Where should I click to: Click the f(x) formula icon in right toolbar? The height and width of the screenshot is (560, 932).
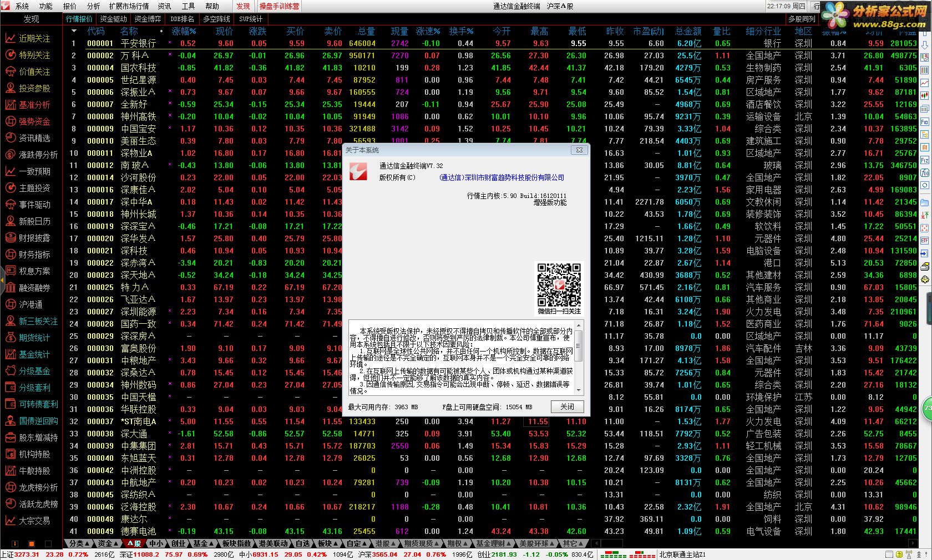924,173
